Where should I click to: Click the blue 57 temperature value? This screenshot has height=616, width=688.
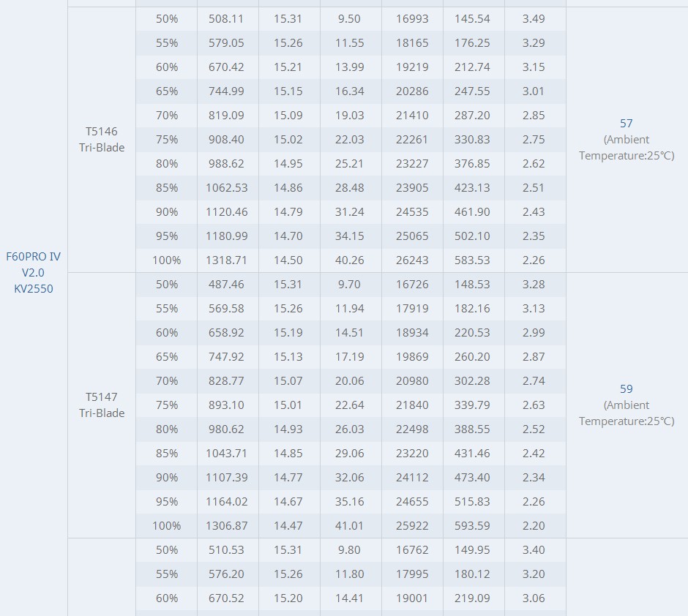[626, 123]
